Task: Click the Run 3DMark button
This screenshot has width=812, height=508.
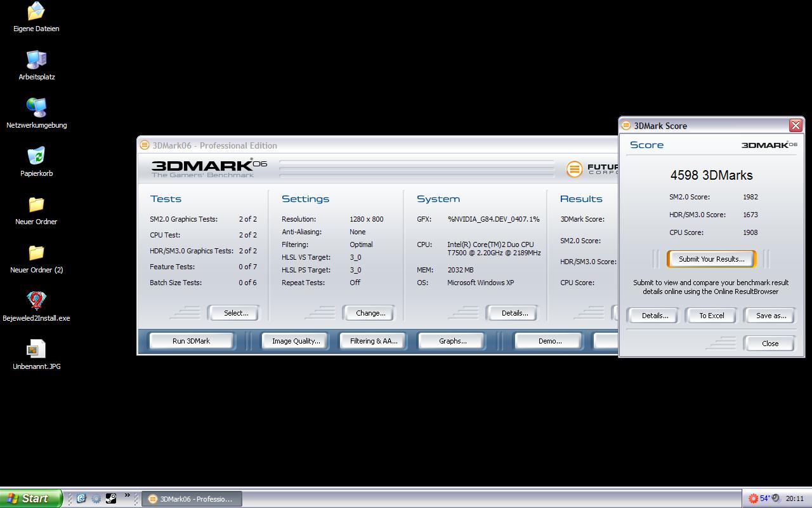Action: click(191, 341)
